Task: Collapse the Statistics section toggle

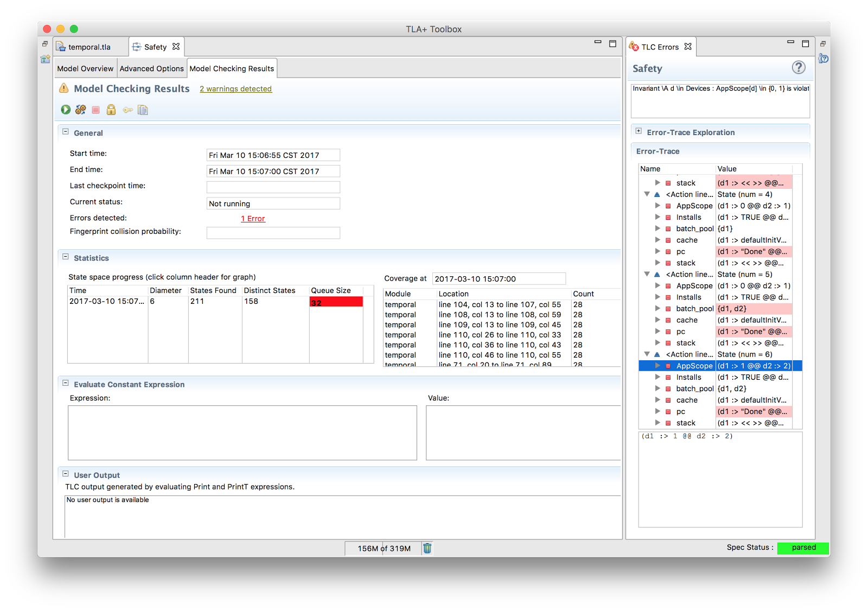Action: point(66,257)
